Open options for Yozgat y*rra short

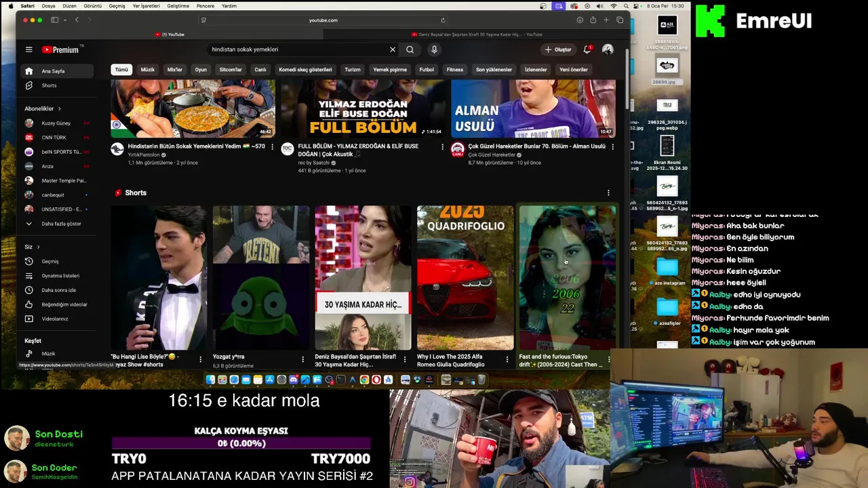coord(302,359)
